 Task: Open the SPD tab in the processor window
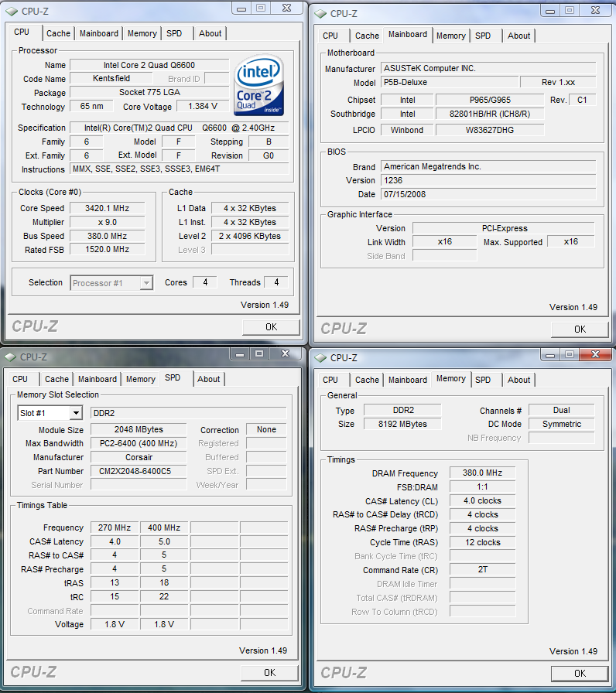174,33
